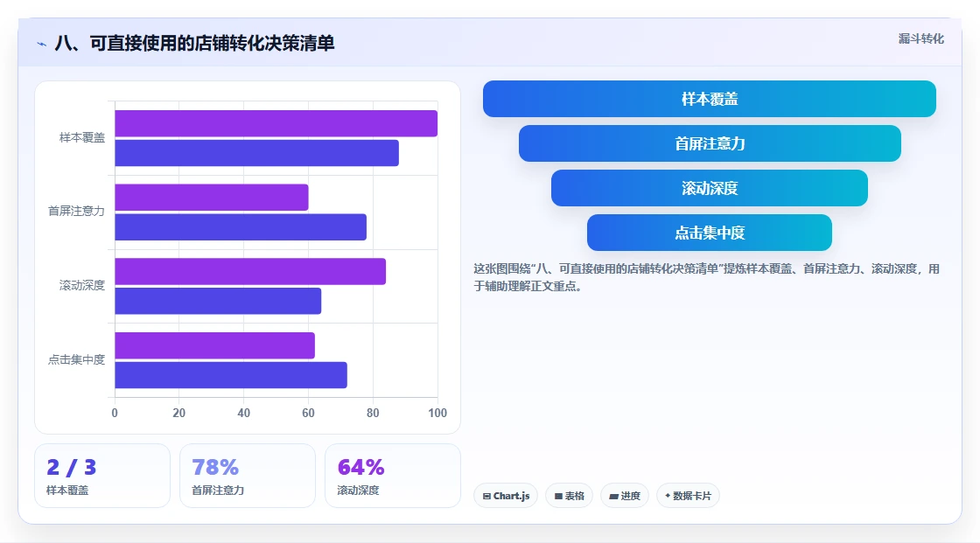Screen dimensions: 980x543
Task: Click the 进度 tag chip
Action: [x=625, y=496]
